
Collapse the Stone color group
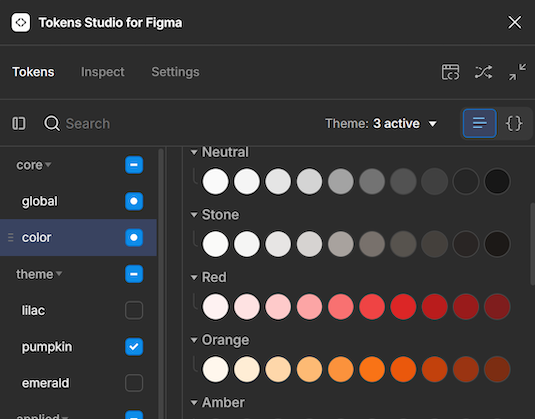(x=194, y=215)
